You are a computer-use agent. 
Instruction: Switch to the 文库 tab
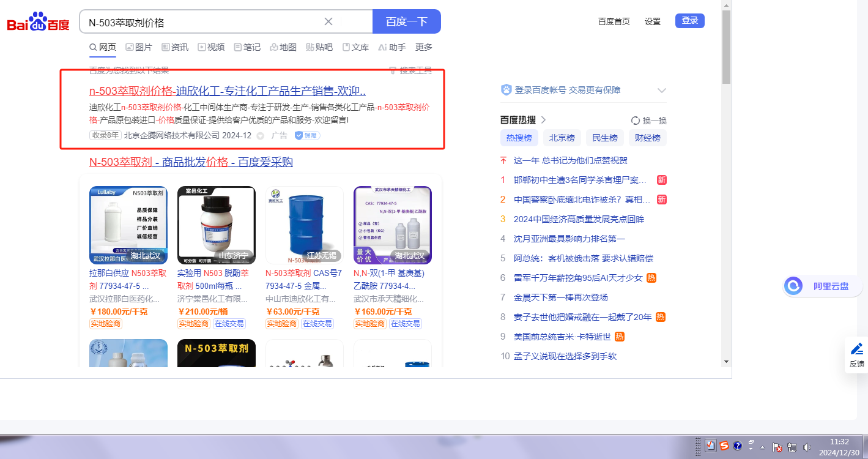click(x=355, y=47)
